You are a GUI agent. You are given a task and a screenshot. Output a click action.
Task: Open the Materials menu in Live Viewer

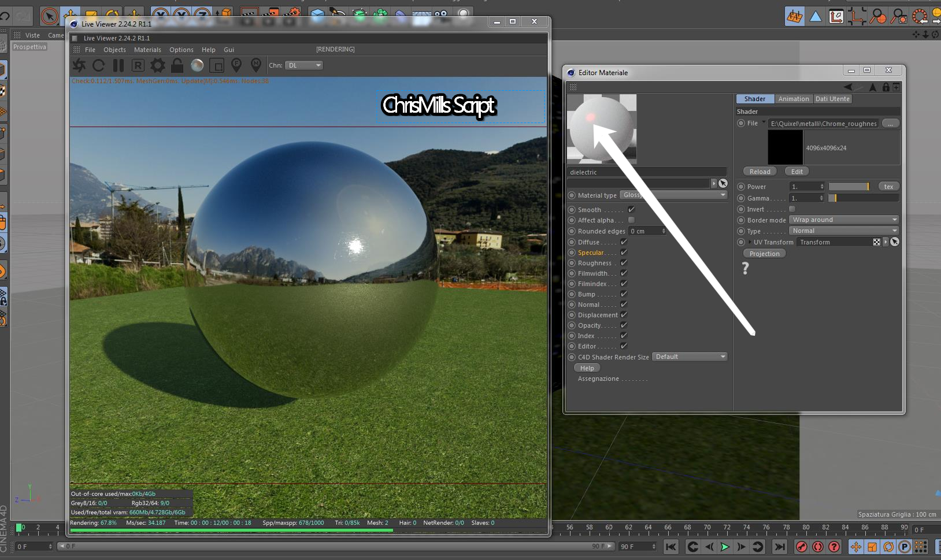147,50
